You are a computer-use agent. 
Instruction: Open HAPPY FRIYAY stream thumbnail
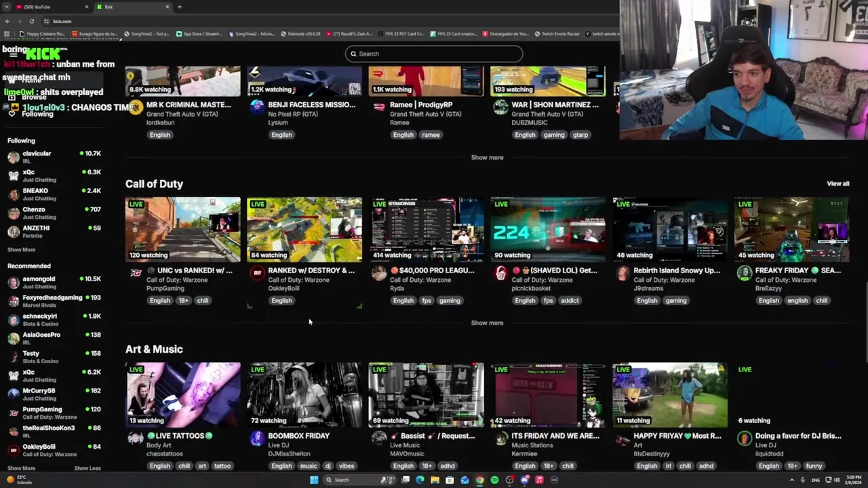pos(670,394)
